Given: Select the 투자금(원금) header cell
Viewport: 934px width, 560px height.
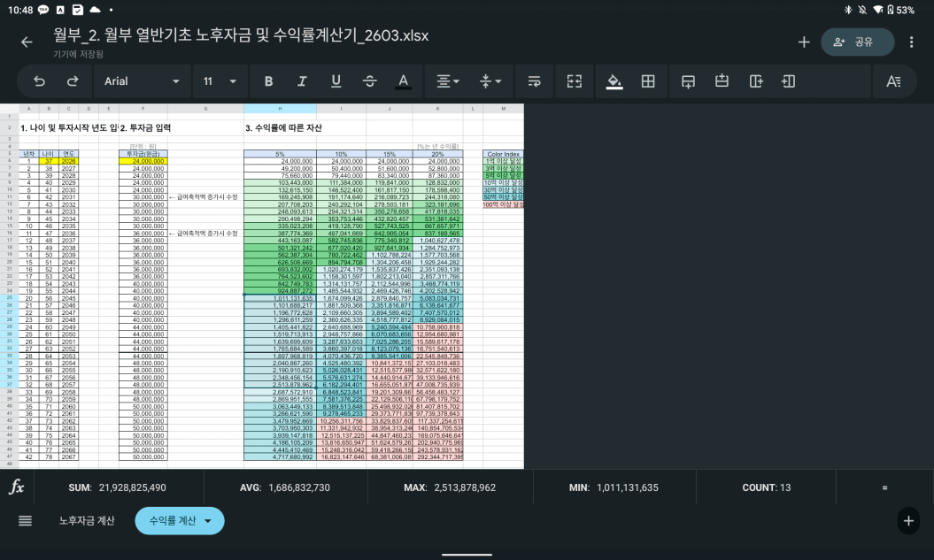Looking at the screenshot, I should [143, 154].
